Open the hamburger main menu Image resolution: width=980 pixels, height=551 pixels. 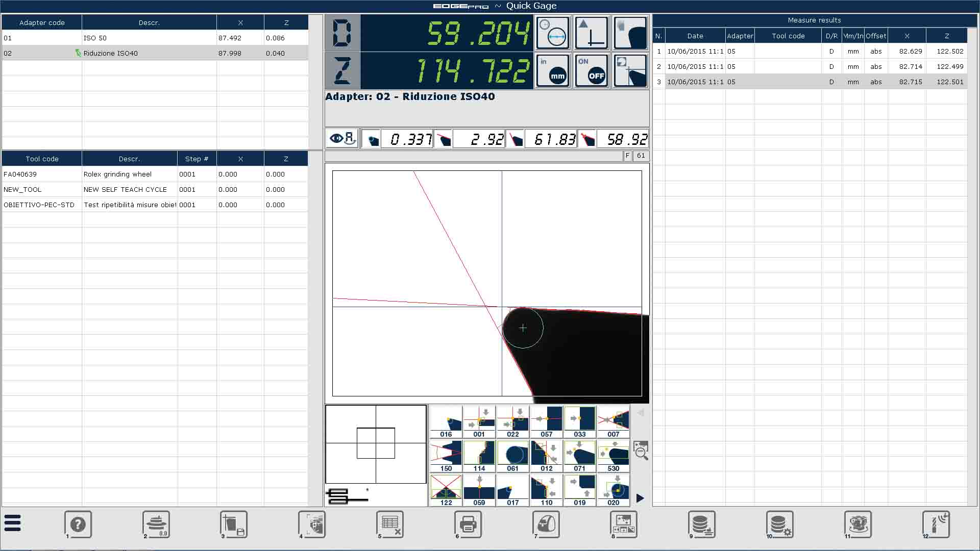coord(13,523)
